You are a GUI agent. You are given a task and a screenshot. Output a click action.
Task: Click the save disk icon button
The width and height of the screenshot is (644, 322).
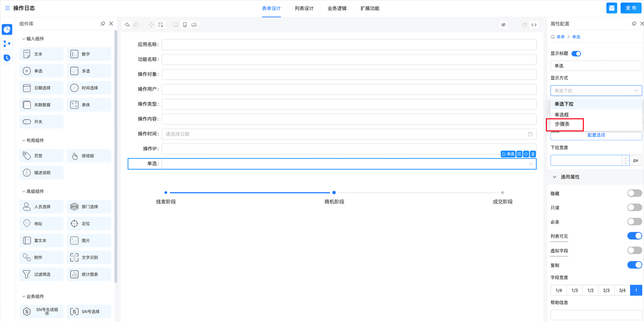point(612,8)
